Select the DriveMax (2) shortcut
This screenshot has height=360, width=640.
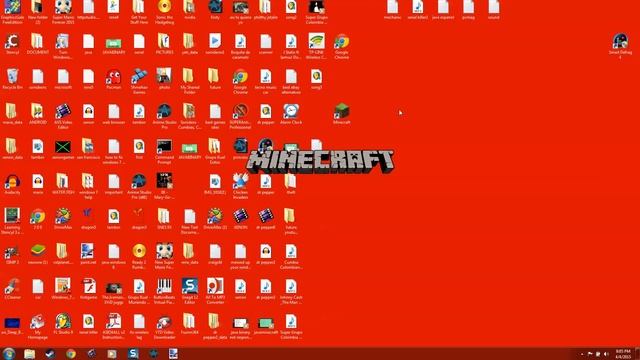(215, 219)
